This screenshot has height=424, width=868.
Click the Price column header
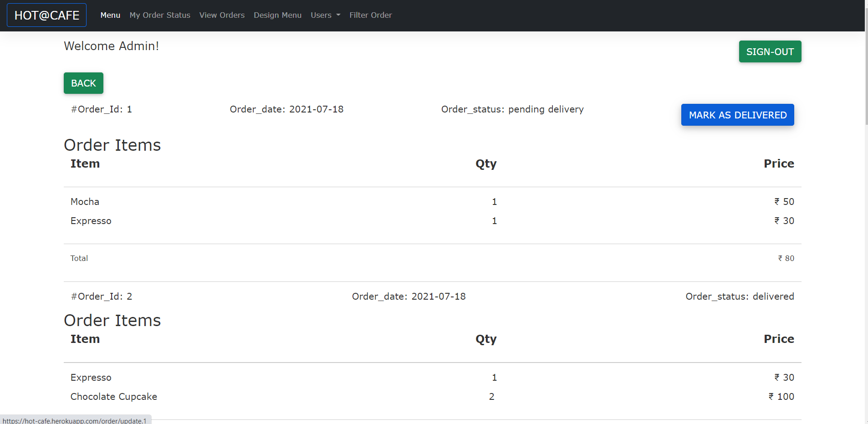coord(779,163)
